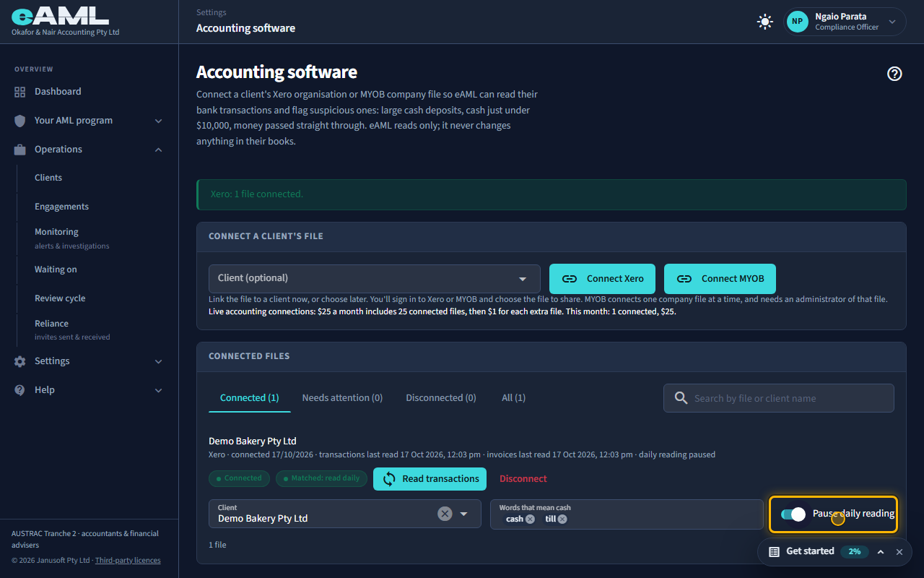Expand the Help sidebar section

(159, 390)
